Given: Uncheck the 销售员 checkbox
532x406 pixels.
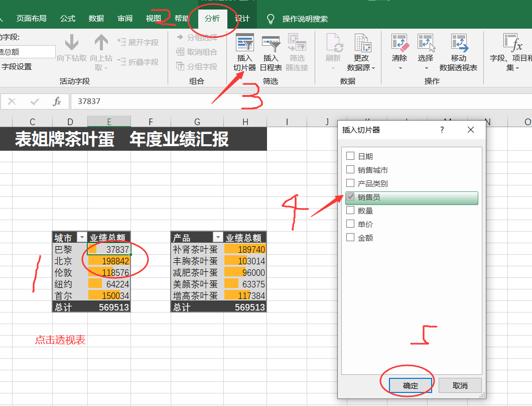Looking at the screenshot, I should tap(349, 197).
